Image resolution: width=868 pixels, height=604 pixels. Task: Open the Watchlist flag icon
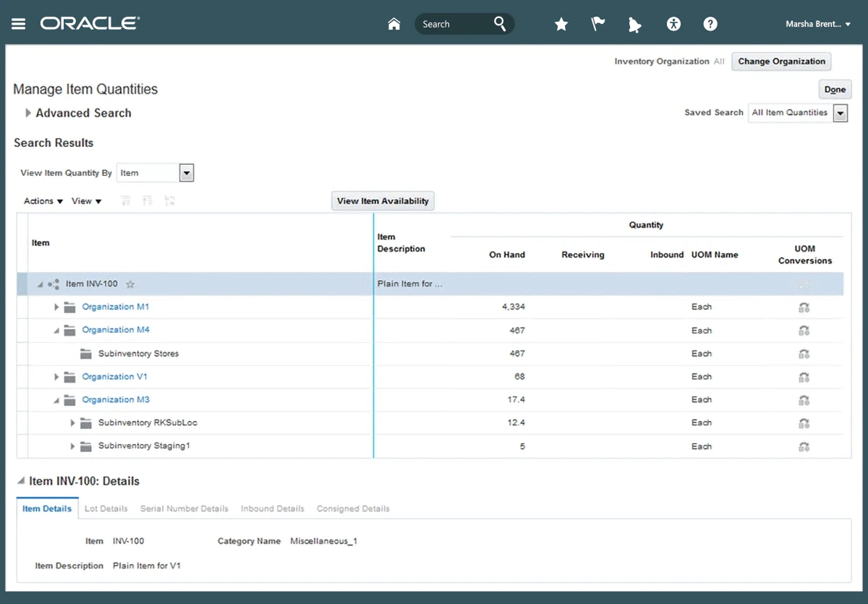598,24
